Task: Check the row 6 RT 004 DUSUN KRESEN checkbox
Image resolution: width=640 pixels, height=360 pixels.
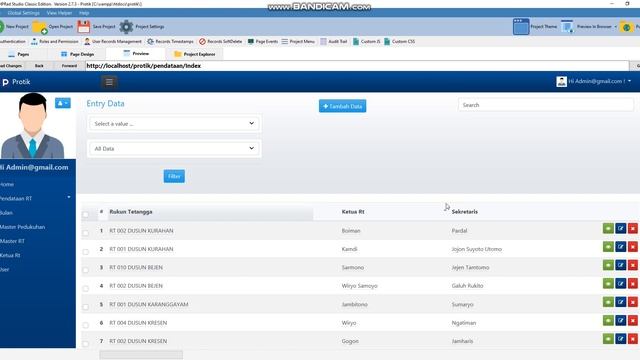Action: coord(85,325)
